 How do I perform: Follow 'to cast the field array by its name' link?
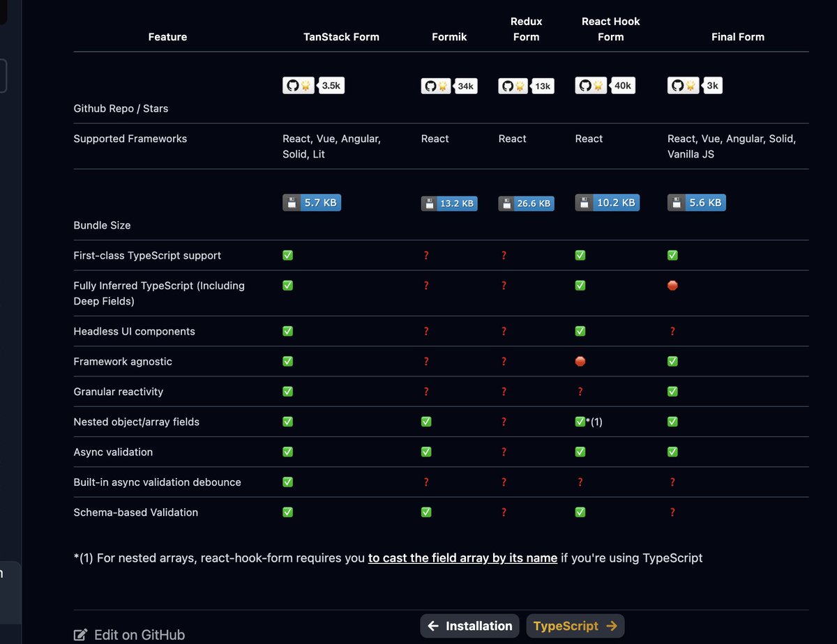click(x=462, y=558)
